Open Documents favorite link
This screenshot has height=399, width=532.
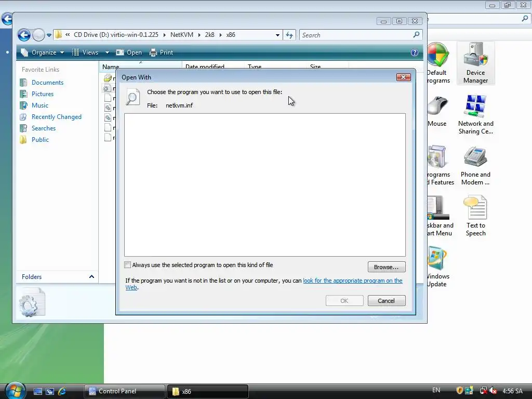click(x=47, y=83)
